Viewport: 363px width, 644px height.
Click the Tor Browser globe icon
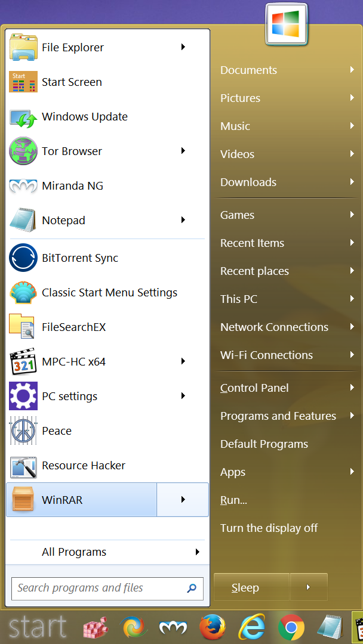click(23, 151)
